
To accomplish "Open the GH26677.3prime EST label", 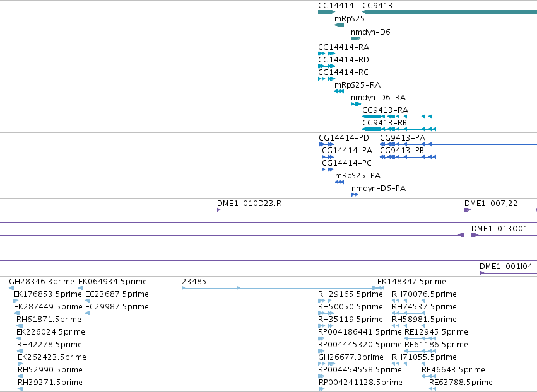I will (x=351, y=358).
